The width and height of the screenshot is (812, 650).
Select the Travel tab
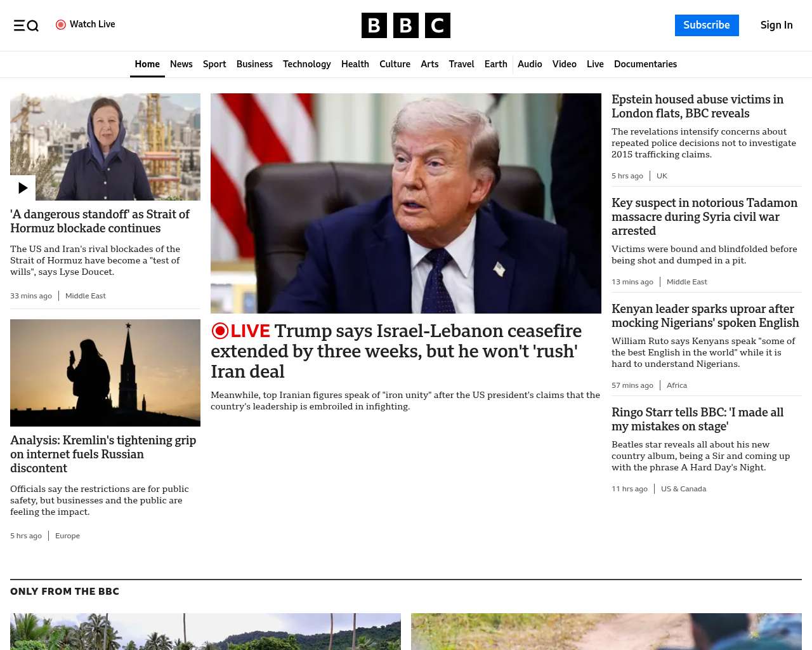click(461, 64)
